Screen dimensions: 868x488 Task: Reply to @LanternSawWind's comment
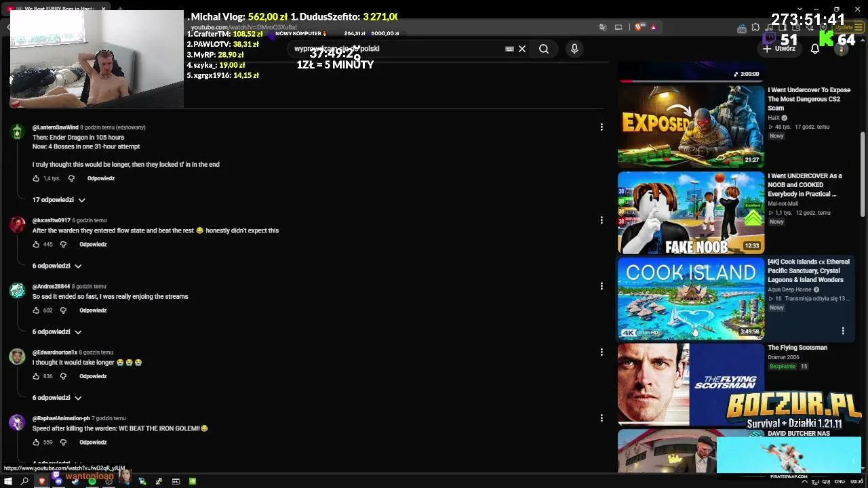pyautogui.click(x=101, y=178)
